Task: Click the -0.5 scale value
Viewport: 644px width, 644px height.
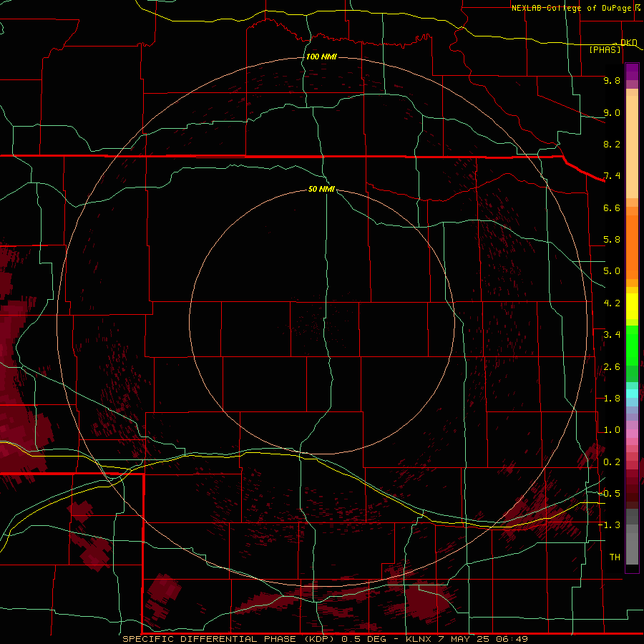Action: click(610, 494)
